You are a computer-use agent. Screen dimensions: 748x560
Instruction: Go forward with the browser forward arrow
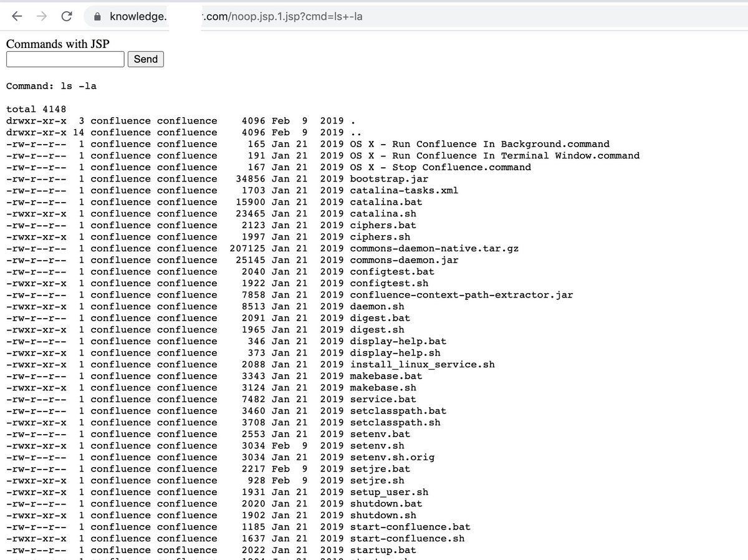click(x=42, y=17)
